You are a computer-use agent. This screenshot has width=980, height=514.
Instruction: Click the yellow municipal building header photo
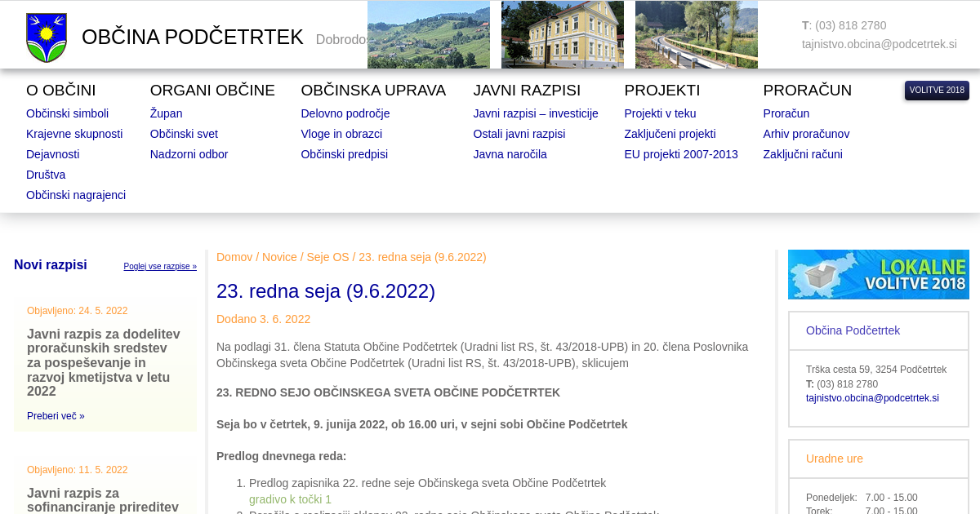tap(562, 34)
